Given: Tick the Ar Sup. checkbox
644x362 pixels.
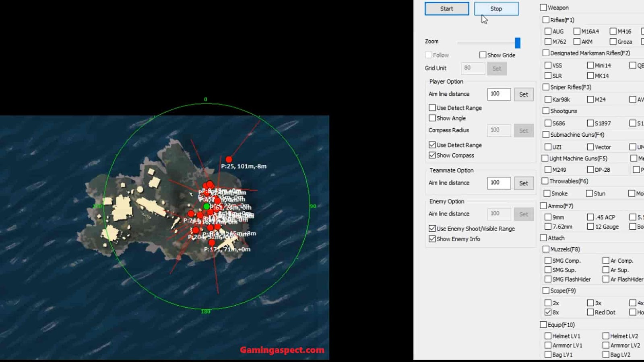Looking at the screenshot, I should 606,270.
